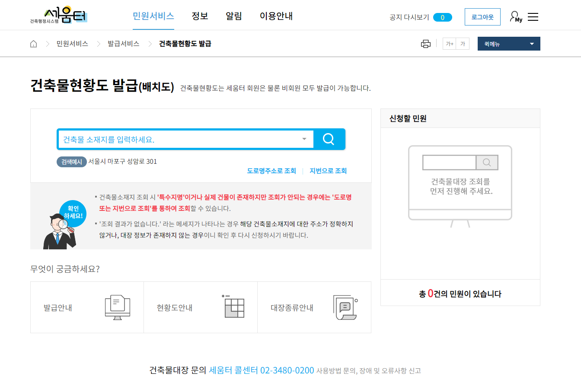Click the small search icon in 신청할 민원 panel
Viewport: 581px width, 392px height.
(487, 163)
